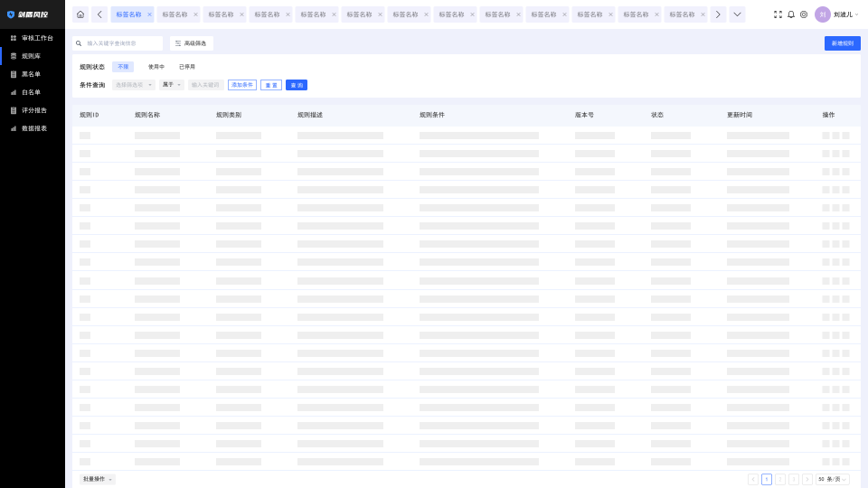Open 数据报表 in the sidebar
This screenshot has height=488, width=868.
[x=33, y=128]
